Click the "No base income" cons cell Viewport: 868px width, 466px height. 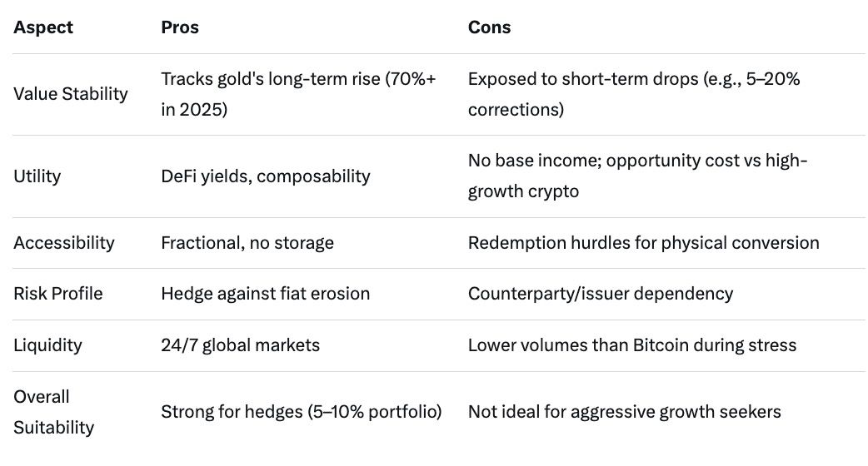(x=637, y=176)
